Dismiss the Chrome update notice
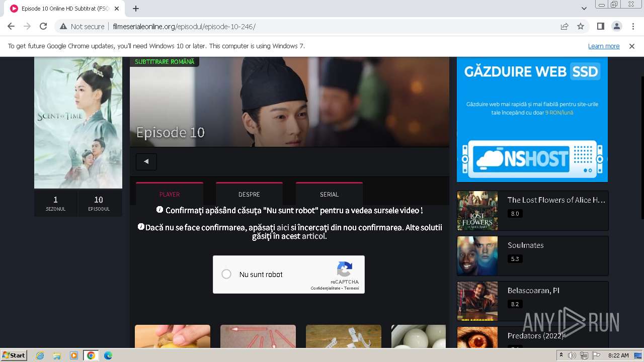This screenshot has width=644, height=362. [x=632, y=46]
